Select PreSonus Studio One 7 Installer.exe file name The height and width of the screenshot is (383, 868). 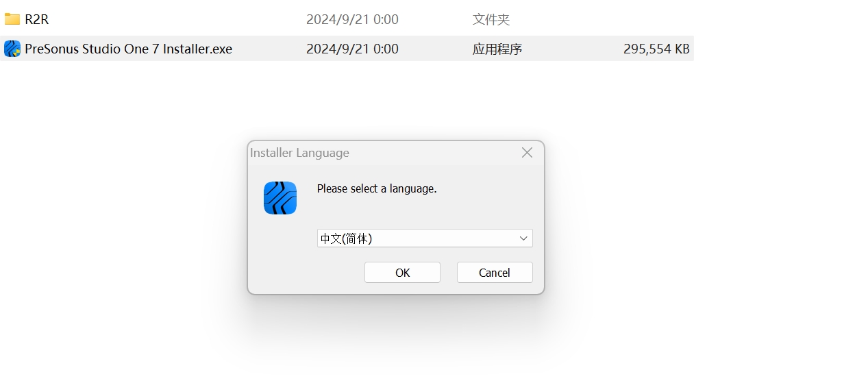[x=129, y=49]
